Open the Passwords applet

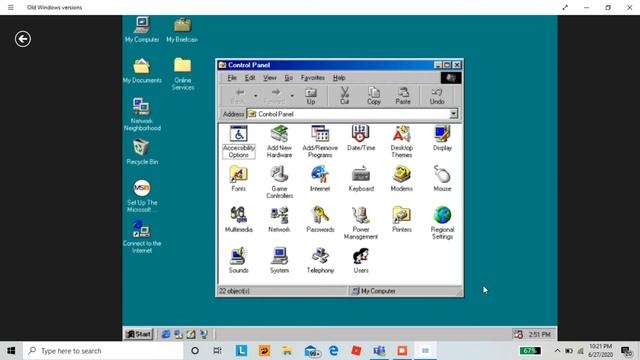point(320,220)
